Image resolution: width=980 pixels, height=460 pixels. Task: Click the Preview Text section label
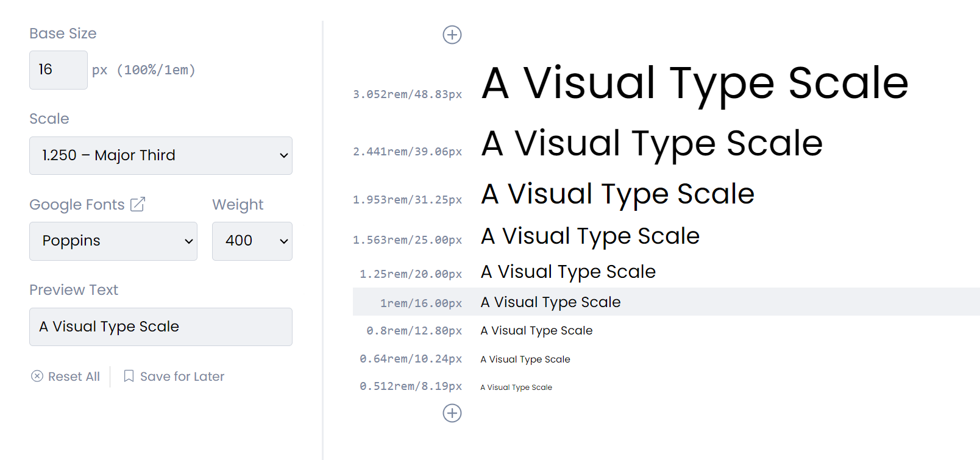tap(74, 290)
